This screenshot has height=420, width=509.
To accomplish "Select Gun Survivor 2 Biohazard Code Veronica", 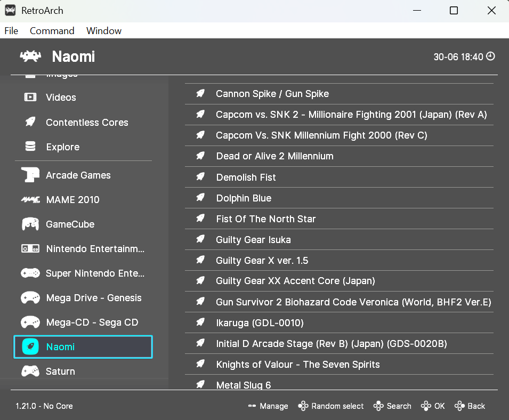I will [x=339, y=302].
